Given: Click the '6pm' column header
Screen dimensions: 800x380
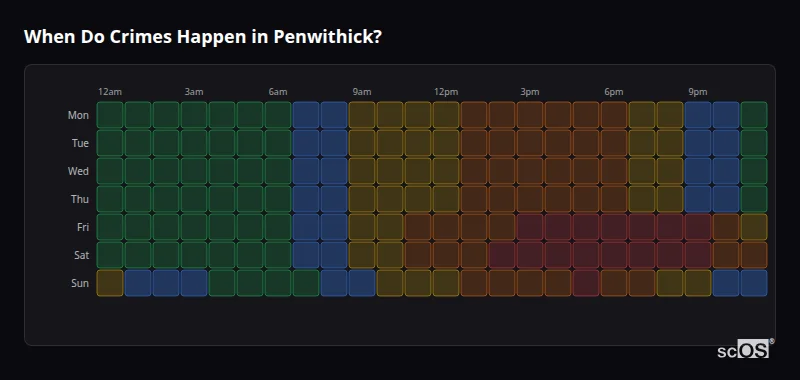Looking at the screenshot, I should 614,92.
